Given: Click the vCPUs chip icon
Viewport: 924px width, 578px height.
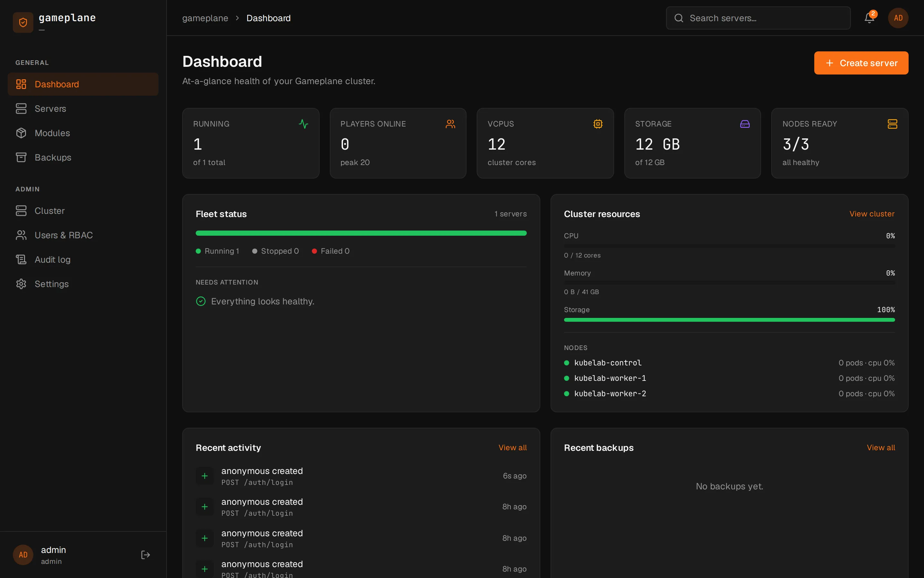Looking at the screenshot, I should [x=598, y=124].
